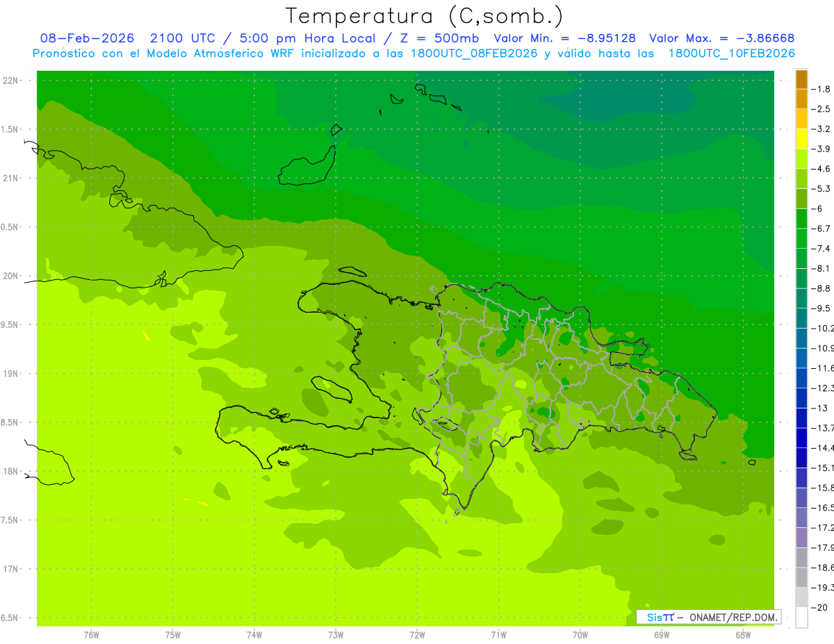This screenshot has height=644, width=834.
Task: Select the dark blue swatch between -13.7 and -14.4
Action: [801, 438]
